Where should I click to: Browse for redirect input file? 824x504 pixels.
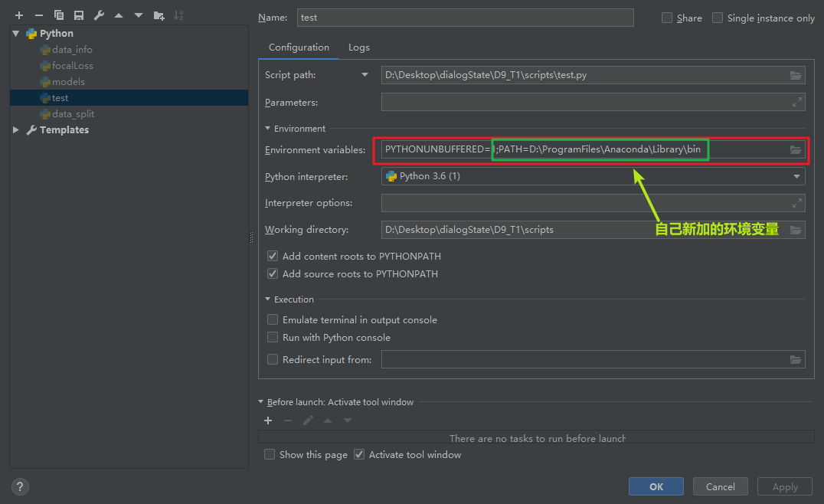pos(796,359)
